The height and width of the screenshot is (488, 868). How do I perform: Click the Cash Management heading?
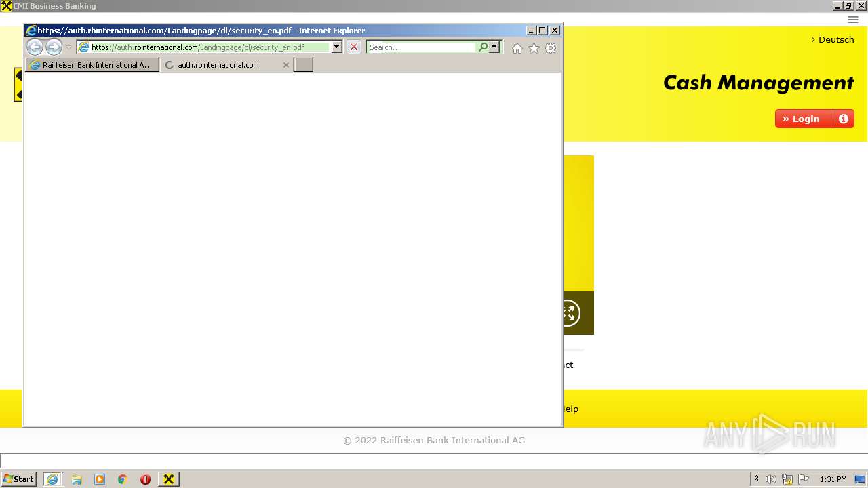click(759, 83)
